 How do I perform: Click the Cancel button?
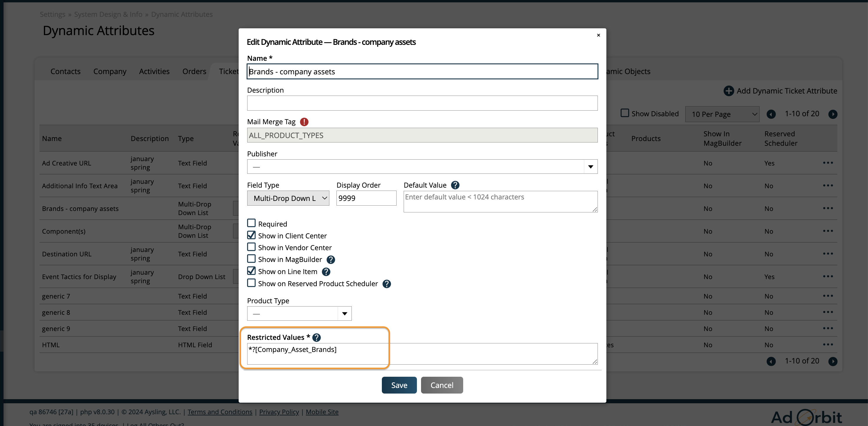click(x=441, y=385)
